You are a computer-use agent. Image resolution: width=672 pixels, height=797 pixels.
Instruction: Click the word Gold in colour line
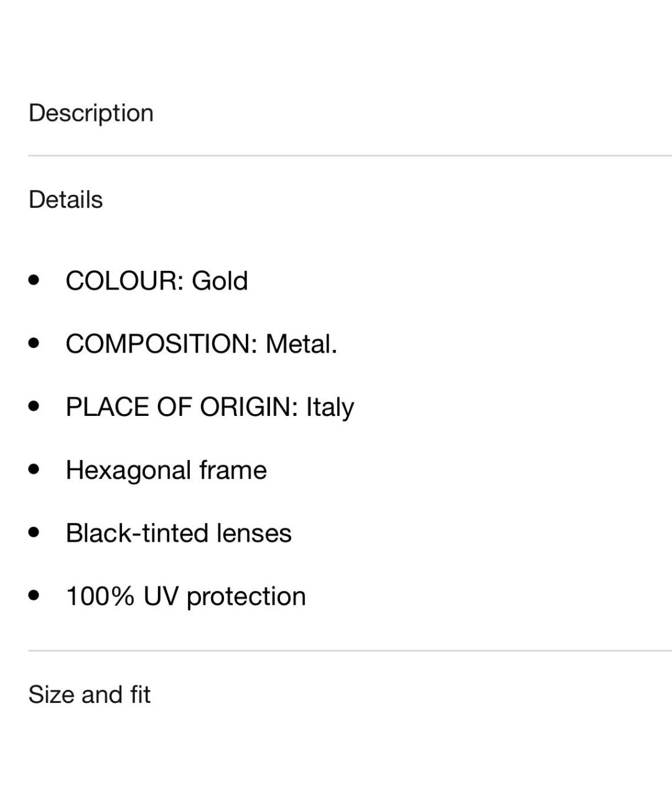(x=220, y=281)
